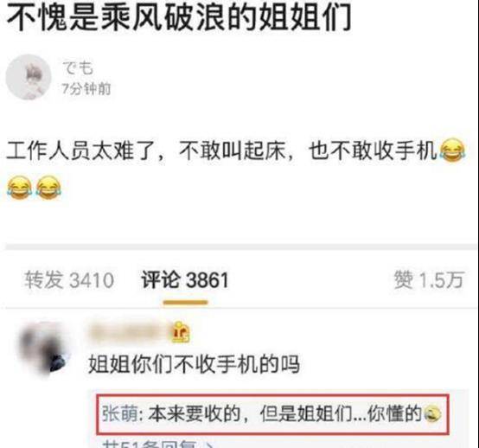
Task: Click the reply text 本来要收的
Action: pyautogui.click(x=194, y=414)
